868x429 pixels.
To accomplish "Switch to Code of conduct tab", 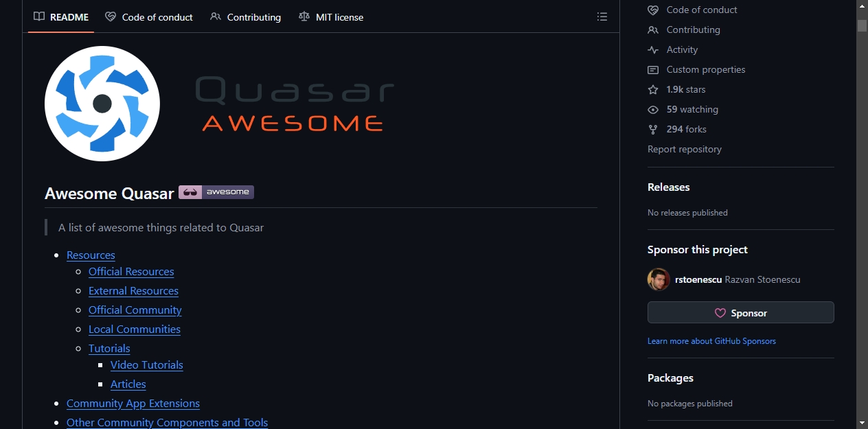I will point(149,17).
